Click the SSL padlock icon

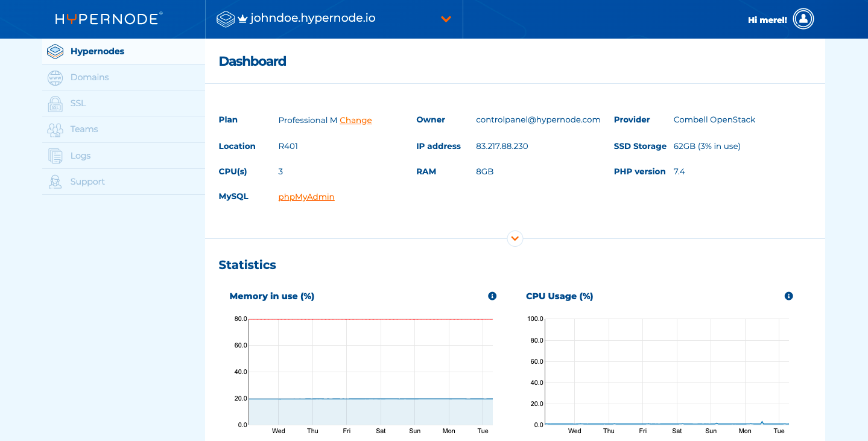coord(55,103)
